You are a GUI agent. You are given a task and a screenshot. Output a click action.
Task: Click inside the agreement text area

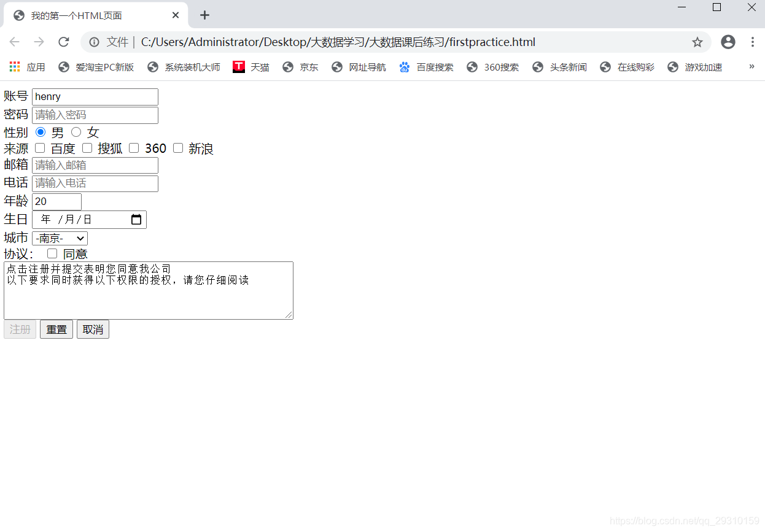tap(149, 290)
